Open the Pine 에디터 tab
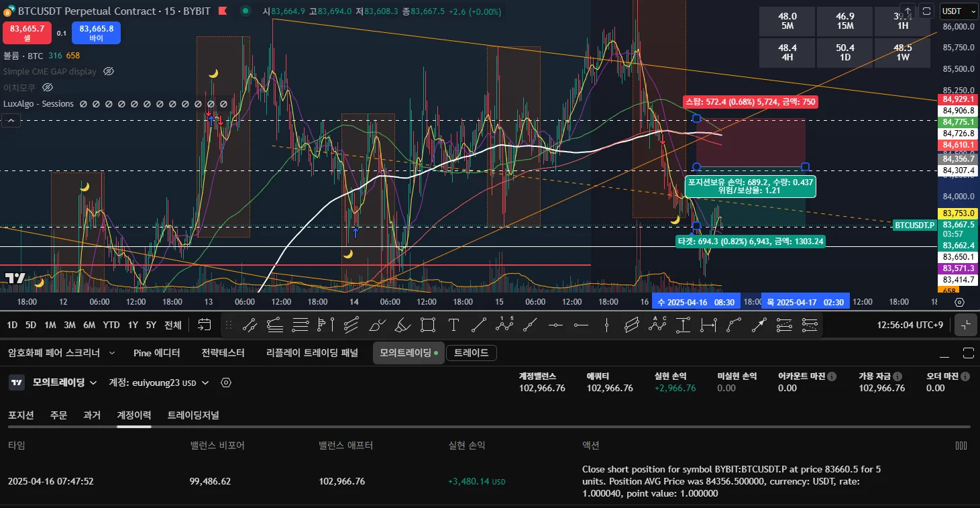The image size is (980, 508). click(157, 352)
